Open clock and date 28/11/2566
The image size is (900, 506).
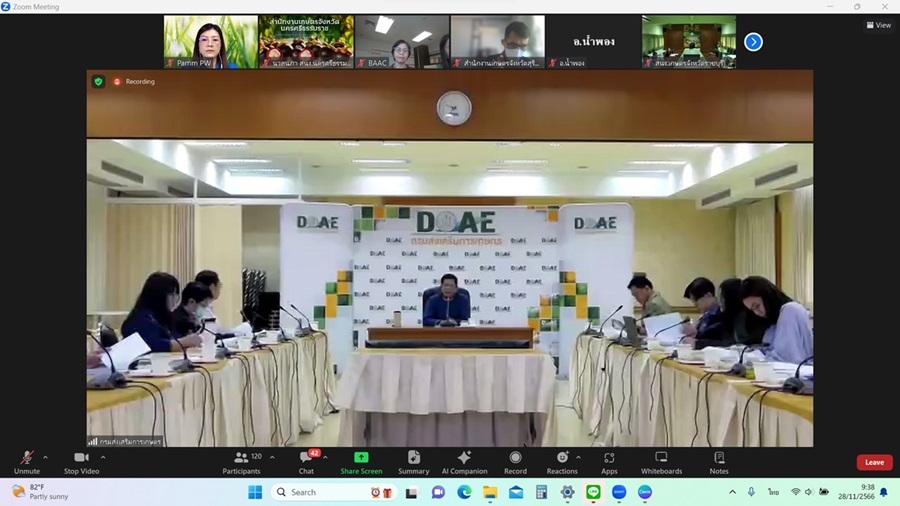pyautogui.click(x=856, y=492)
